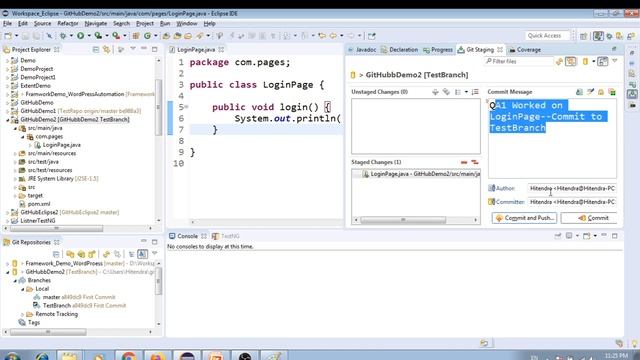Switch to the TestNG tab

(x=226, y=236)
